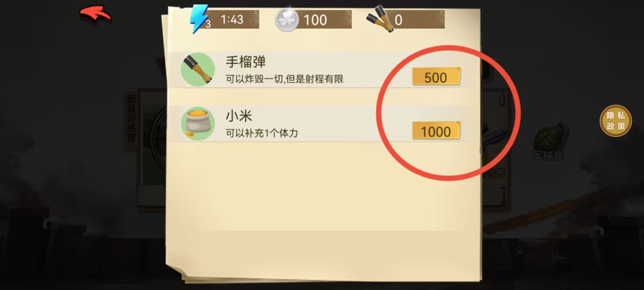This screenshot has width=644, height=290.
Task: Tap the red back arrow
Action: (95, 15)
